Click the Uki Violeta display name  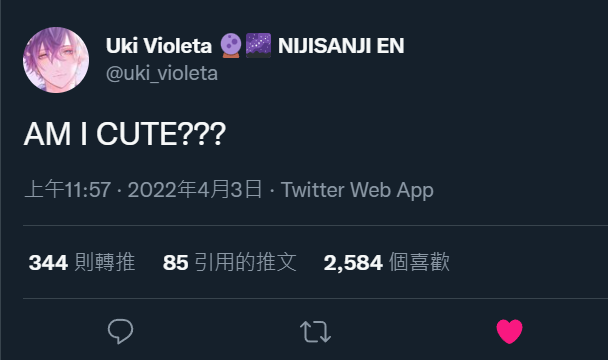click(159, 46)
